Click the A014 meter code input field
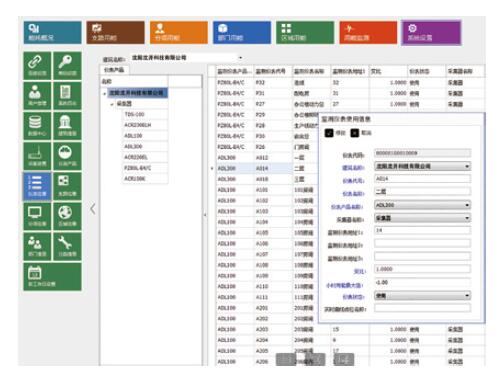 [422, 179]
